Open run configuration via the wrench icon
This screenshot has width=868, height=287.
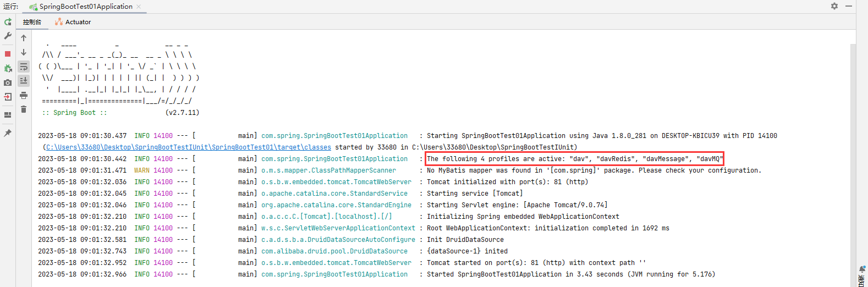tap(8, 36)
